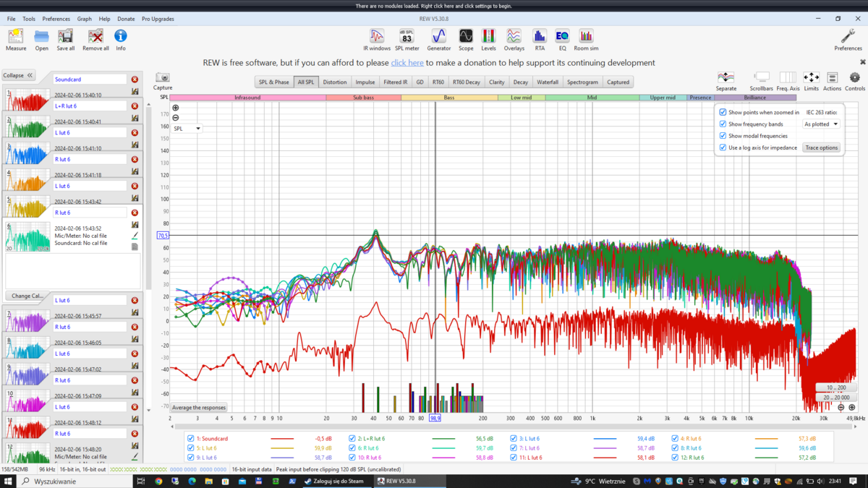Viewport: 868px width, 488px height.
Task: Click the 20 .. 20 000 range button
Action: (x=836, y=398)
